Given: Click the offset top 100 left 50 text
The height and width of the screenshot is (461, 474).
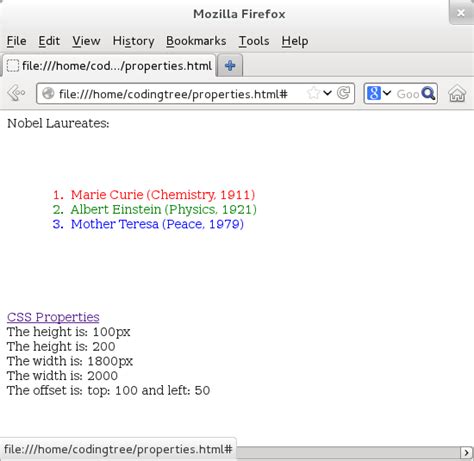Looking at the screenshot, I should click(108, 391).
